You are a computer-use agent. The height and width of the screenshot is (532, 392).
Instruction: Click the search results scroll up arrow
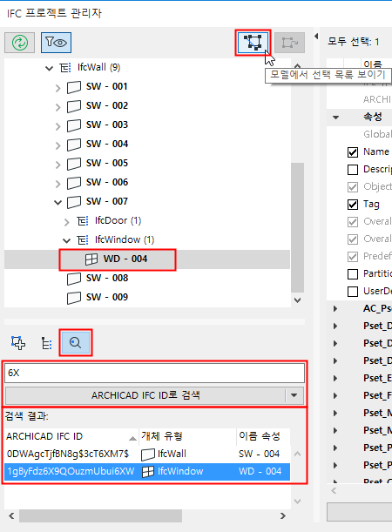(297, 454)
